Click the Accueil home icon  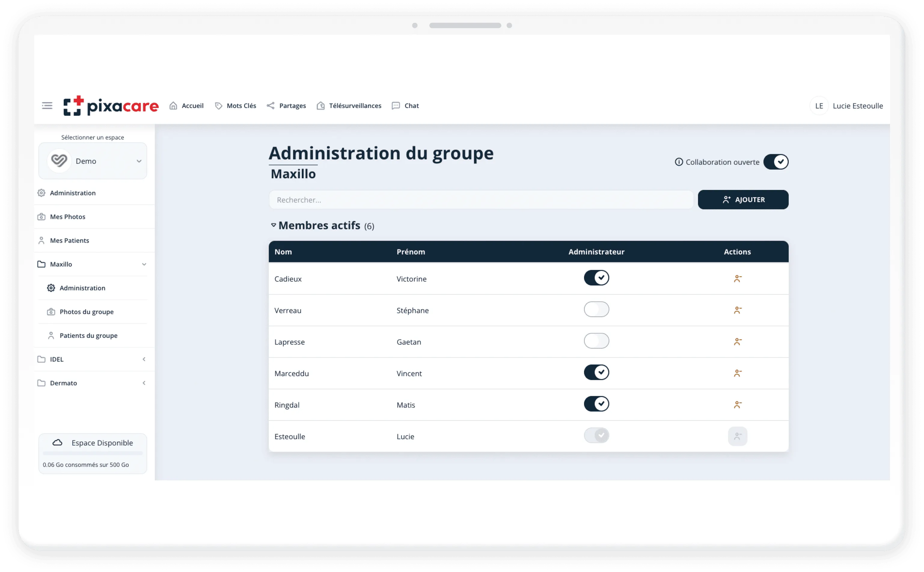click(173, 106)
